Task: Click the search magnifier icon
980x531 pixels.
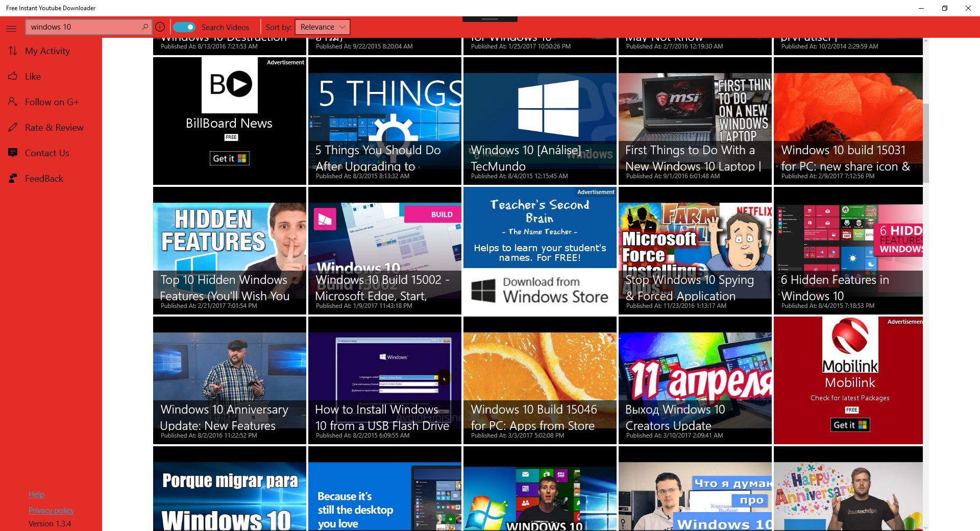Action: (x=145, y=27)
